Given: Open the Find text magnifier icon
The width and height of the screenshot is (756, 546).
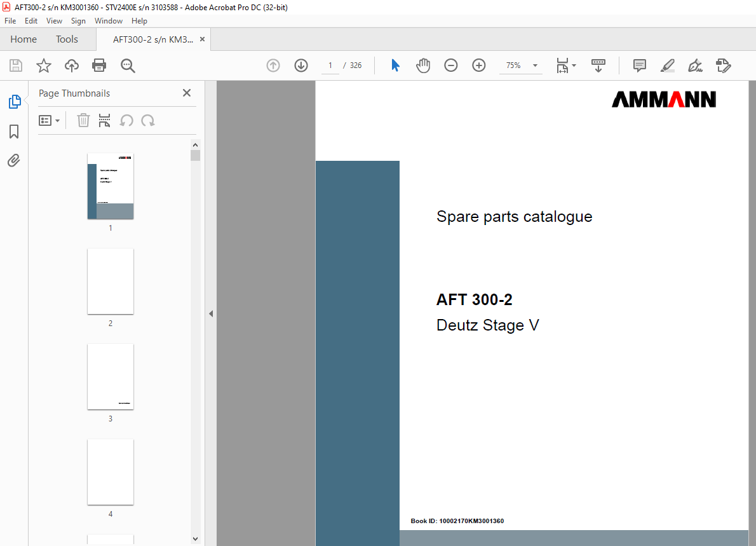Looking at the screenshot, I should pos(128,65).
